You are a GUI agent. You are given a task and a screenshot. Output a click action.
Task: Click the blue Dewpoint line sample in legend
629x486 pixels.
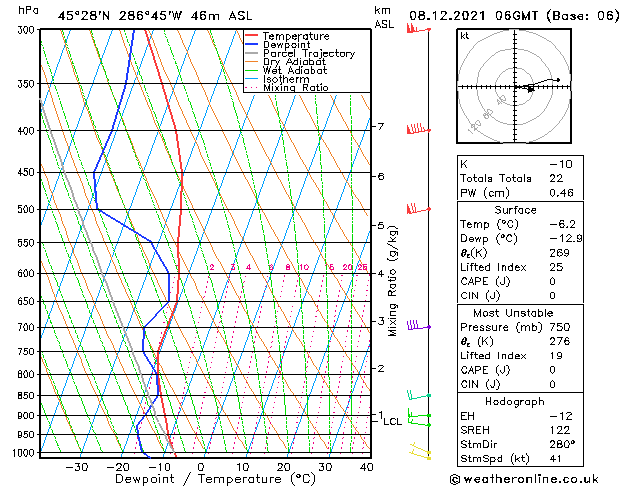point(251,44)
